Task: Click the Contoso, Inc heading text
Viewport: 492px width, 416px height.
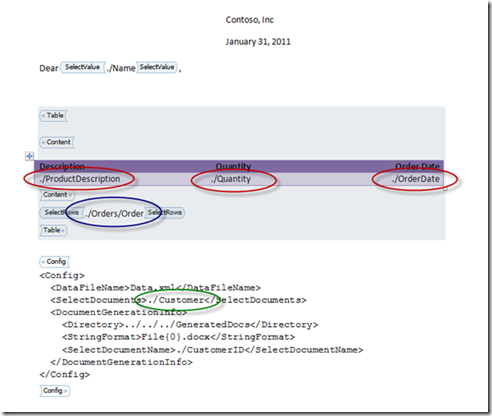Action: click(x=250, y=20)
